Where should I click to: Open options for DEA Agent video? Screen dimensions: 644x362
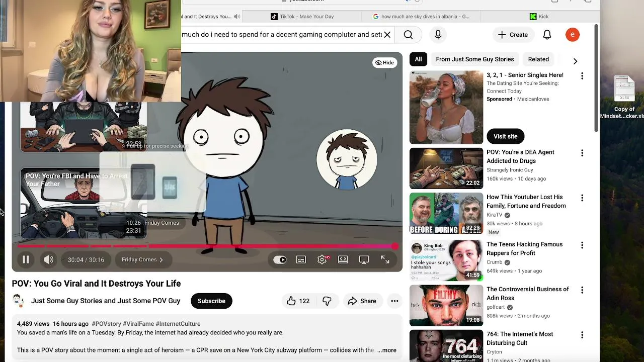click(582, 153)
